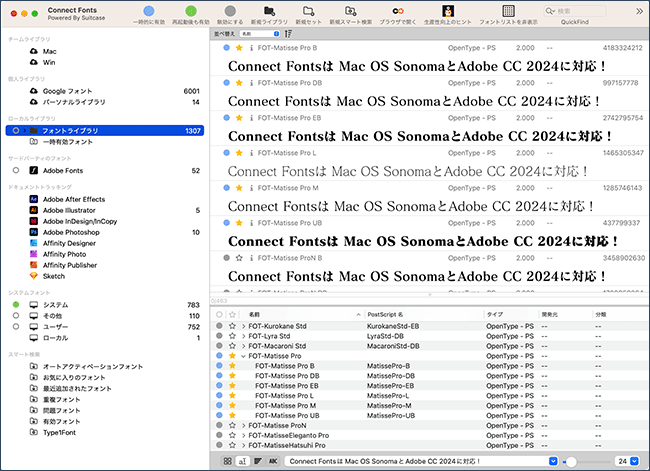Select Adobe Photoshop in document tracking
Screen dimensions: 650x471
[x=71, y=232]
